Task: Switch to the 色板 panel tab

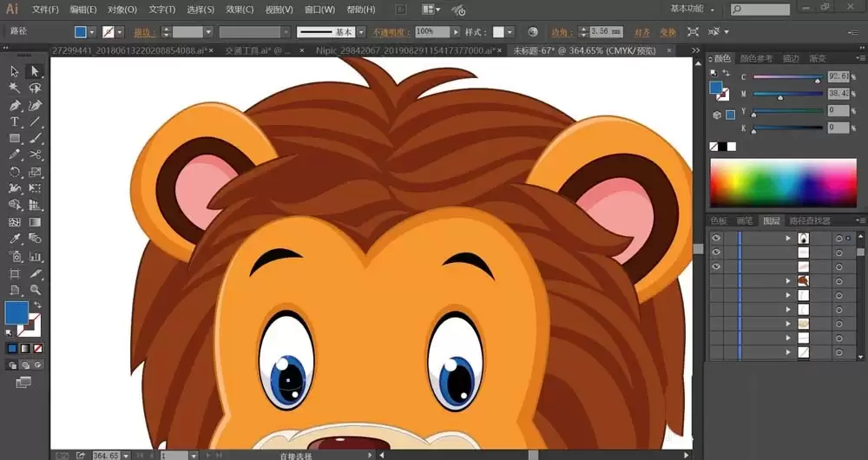Action: coord(719,220)
